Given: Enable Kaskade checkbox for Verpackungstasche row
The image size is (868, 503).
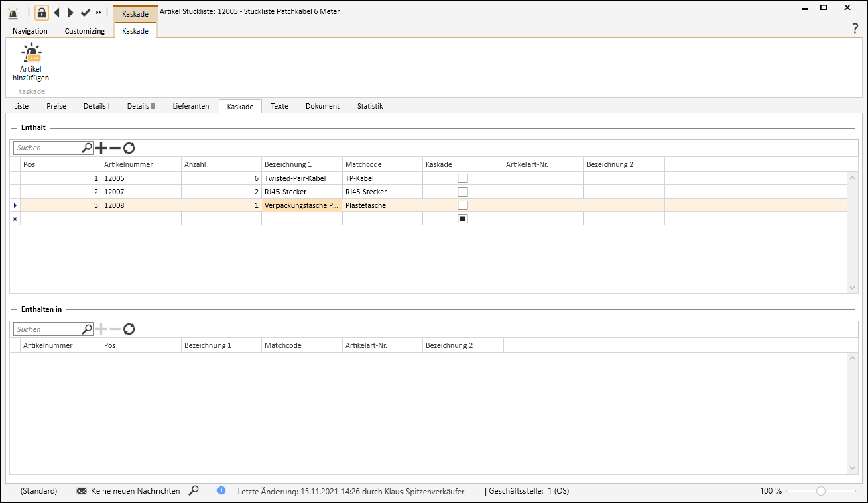Looking at the screenshot, I should (x=462, y=205).
